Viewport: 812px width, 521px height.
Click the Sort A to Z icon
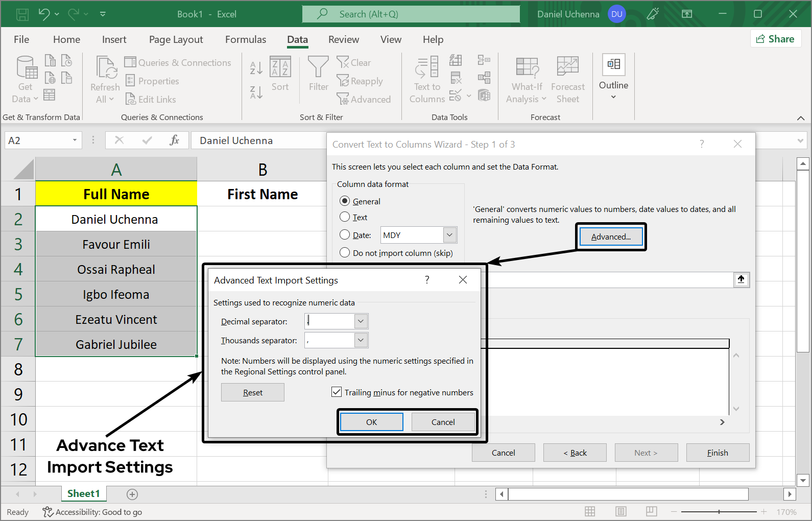[x=256, y=67]
